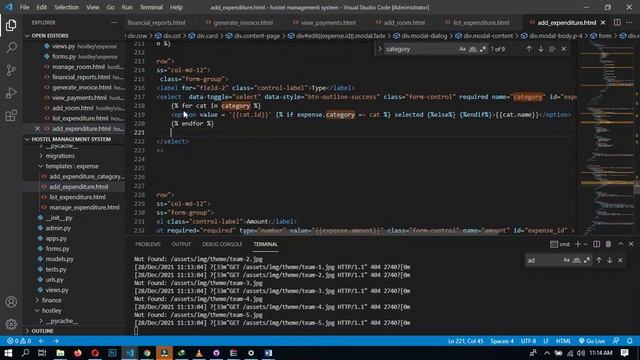The image size is (640, 360).
Task: Open the Selection menu
Action: pos(67,7)
